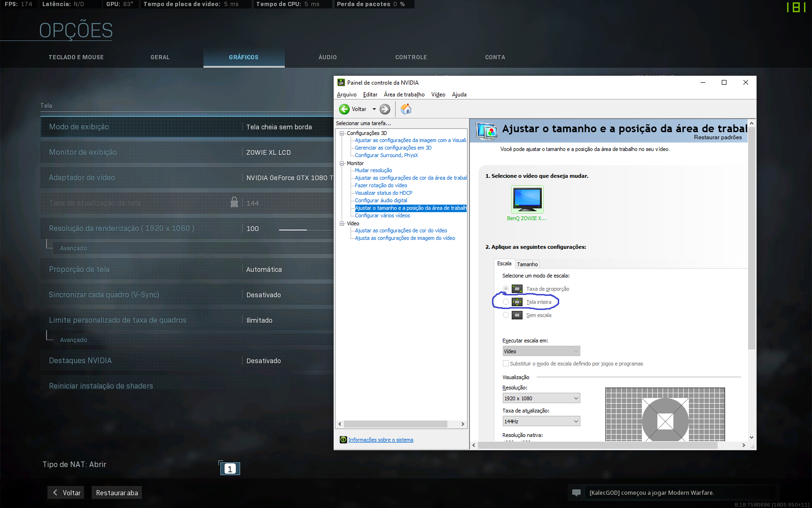Image resolution: width=812 pixels, height=508 pixels.
Task: Select Visualizar status do HDCP tree item
Action: click(x=383, y=193)
